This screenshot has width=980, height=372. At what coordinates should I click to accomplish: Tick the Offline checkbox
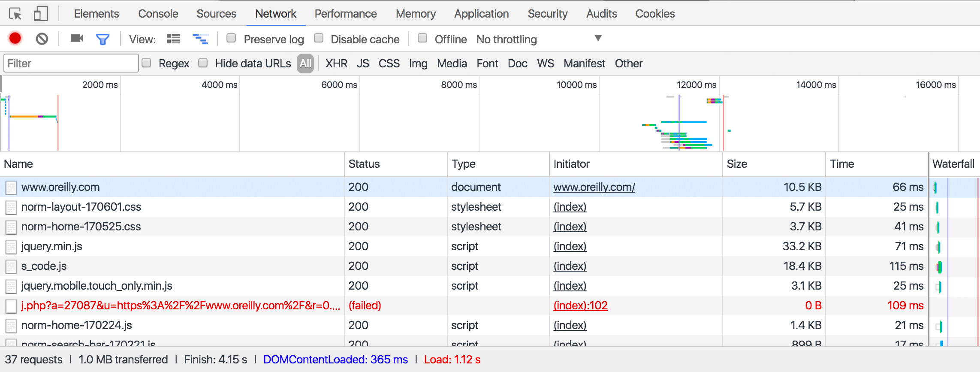pyautogui.click(x=422, y=38)
